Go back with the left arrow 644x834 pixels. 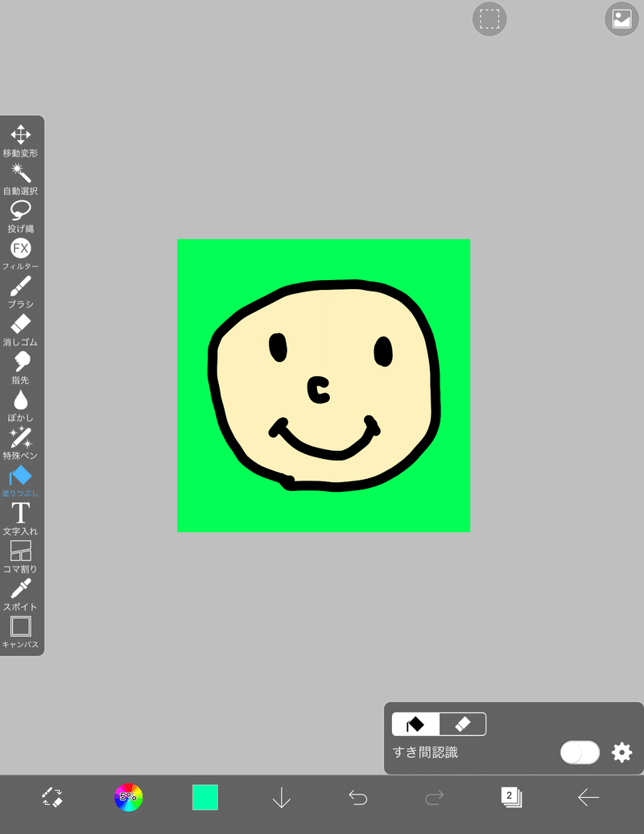(x=588, y=797)
